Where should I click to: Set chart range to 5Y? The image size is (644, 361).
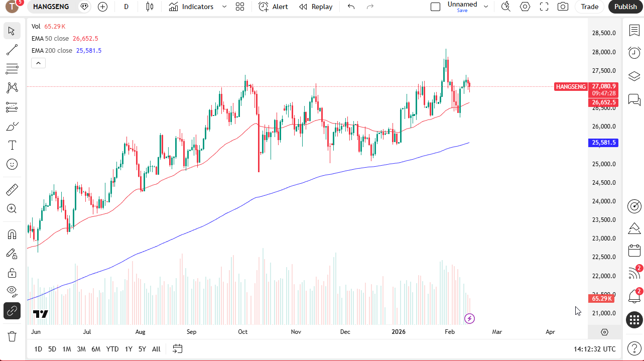(142, 349)
